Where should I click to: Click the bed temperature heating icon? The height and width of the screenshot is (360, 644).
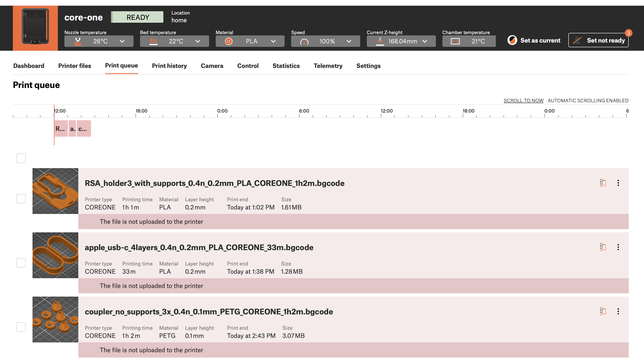point(153,41)
